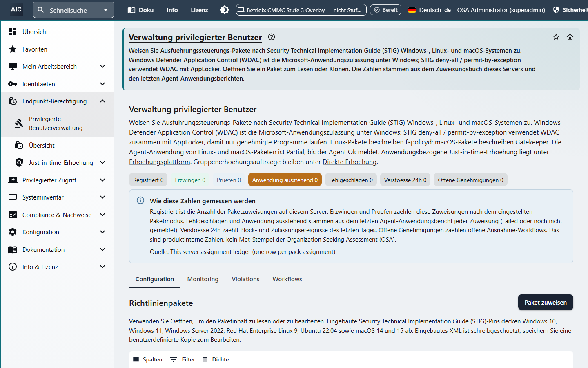Click the Systeminventar laptop icon

(x=13, y=197)
